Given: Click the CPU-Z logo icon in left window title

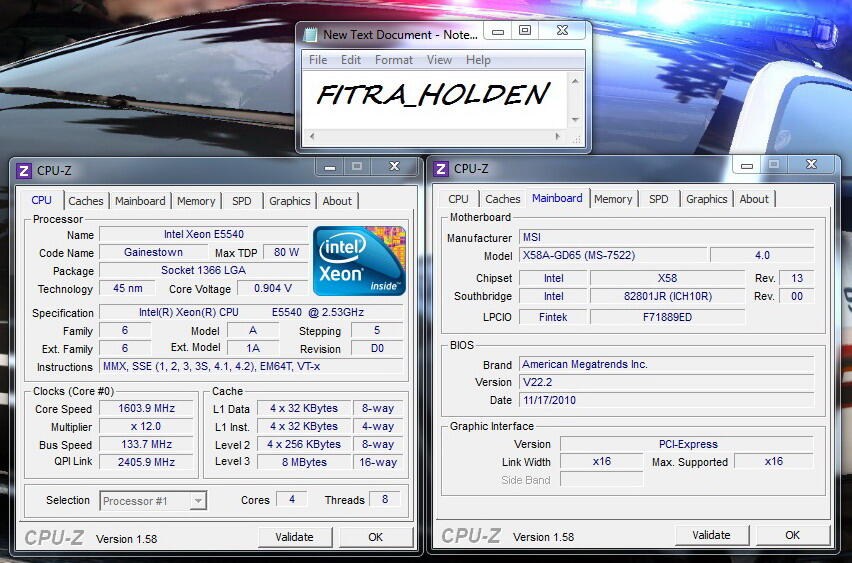Looking at the screenshot, I should (x=23, y=171).
